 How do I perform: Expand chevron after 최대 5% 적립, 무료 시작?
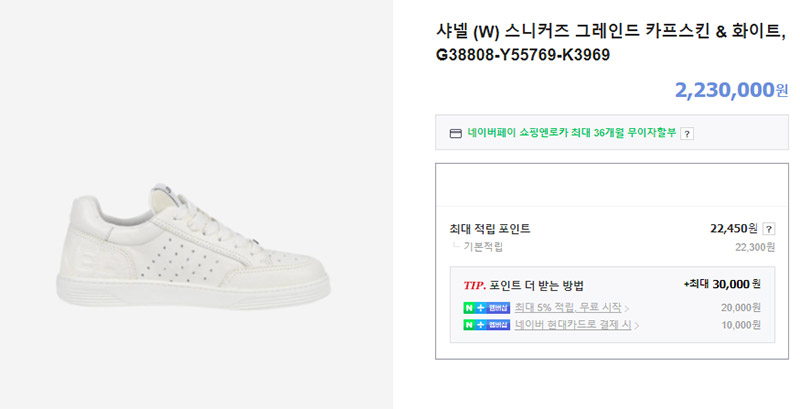627,309
